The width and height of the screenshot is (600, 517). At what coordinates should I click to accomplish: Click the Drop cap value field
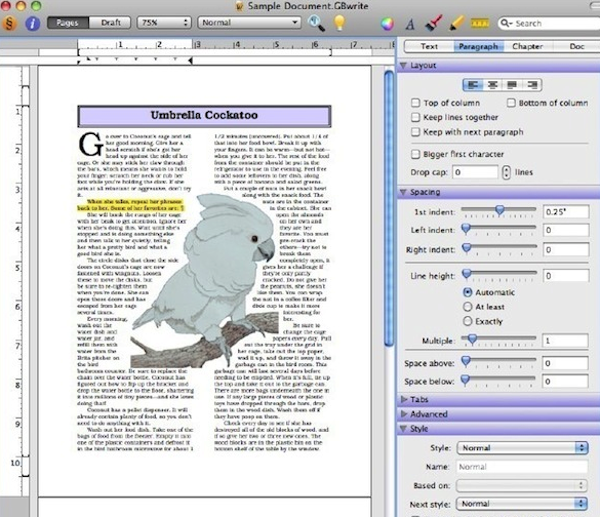click(x=475, y=172)
